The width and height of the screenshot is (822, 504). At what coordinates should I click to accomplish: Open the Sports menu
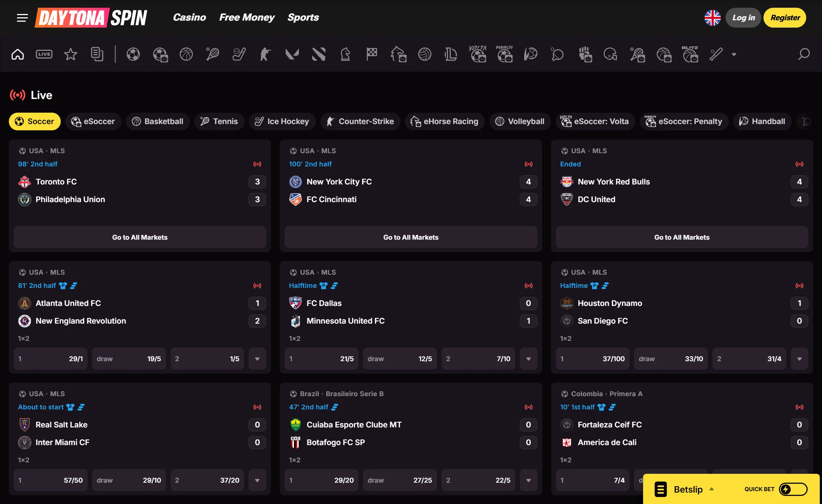(303, 17)
